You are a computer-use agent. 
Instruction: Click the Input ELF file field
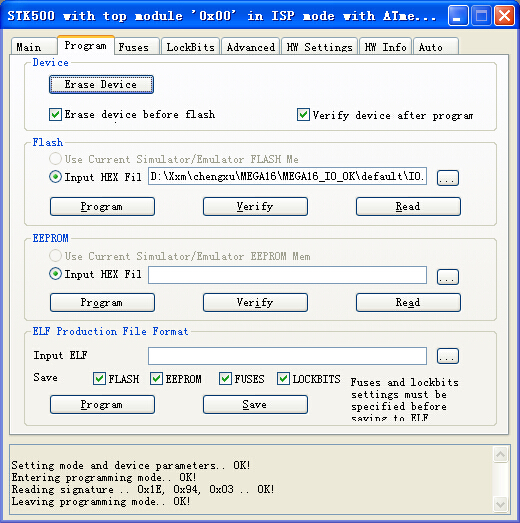pyautogui.click(x=287, y=356)
